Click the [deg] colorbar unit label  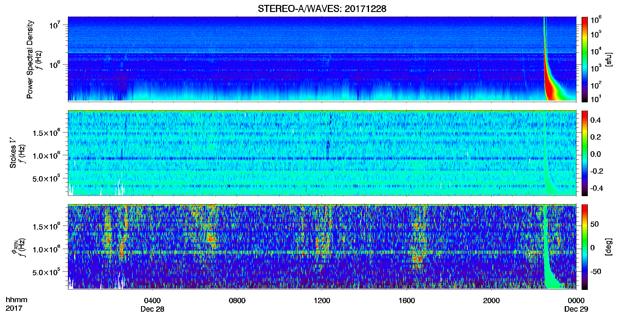[609, 247]
